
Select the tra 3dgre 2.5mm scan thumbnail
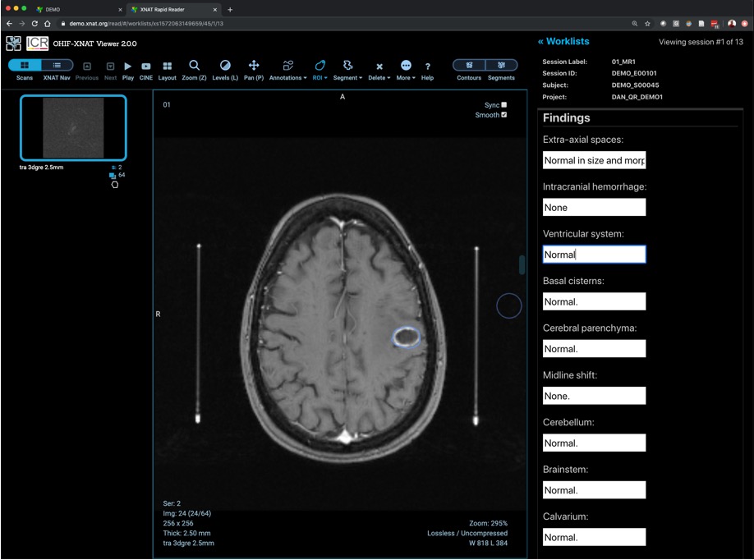point(73,128)
